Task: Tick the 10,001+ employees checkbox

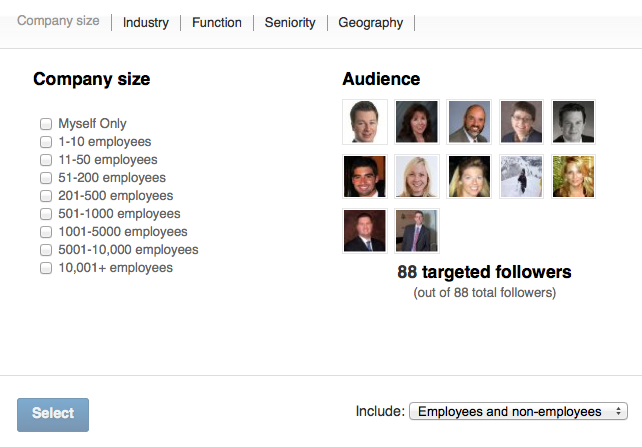Action: [x=46, y=268]
